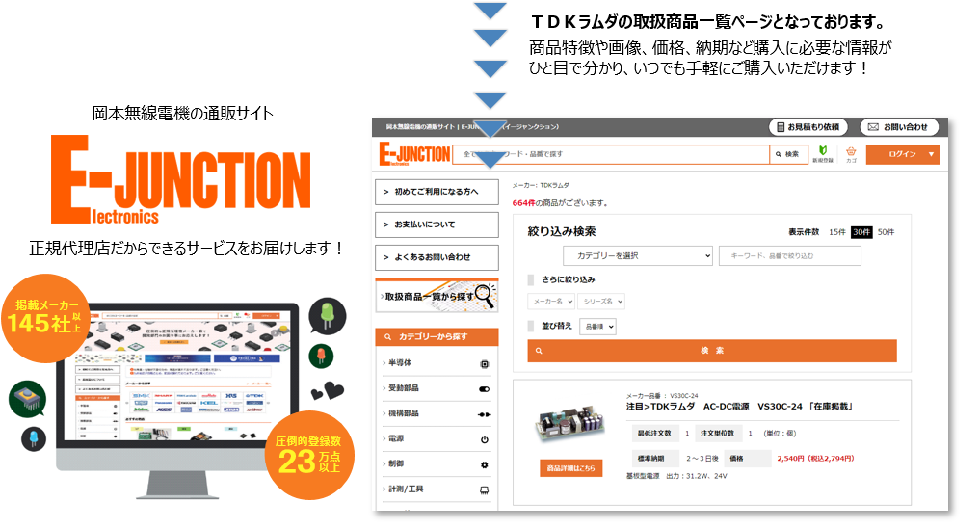This screenshot has height=529, width=980.
Task: Set display count to 15件
Action: [836, 232]
